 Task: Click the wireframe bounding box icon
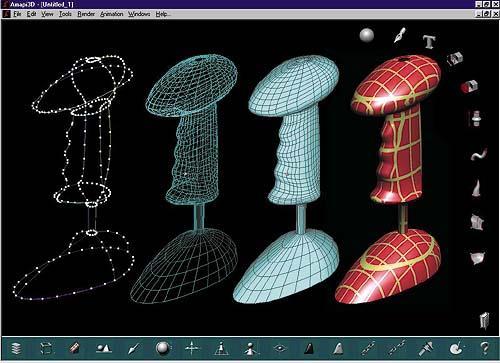pos(46,349)
